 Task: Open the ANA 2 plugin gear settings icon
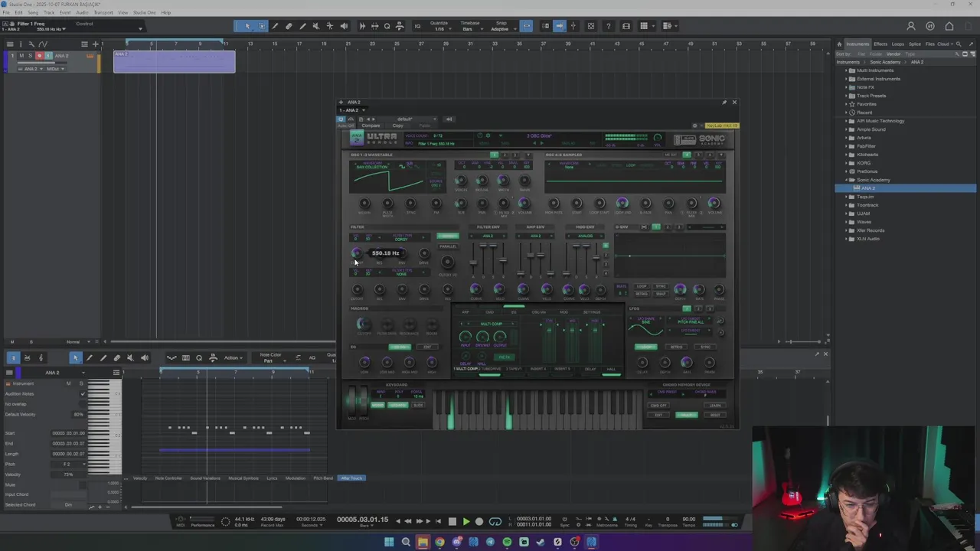[x=694, y=126]
